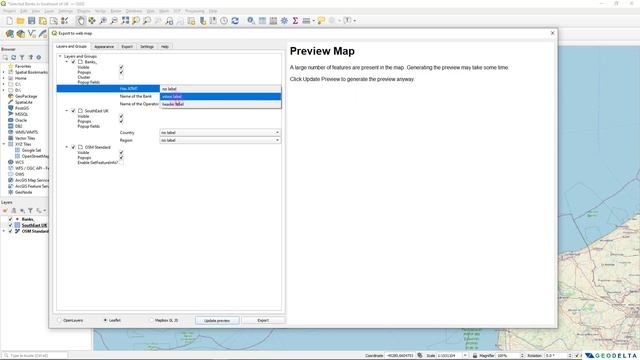Click the Zoom Full extent icon
The width and height of the screenshot is (640, 360).
click(x=125, y=21)
